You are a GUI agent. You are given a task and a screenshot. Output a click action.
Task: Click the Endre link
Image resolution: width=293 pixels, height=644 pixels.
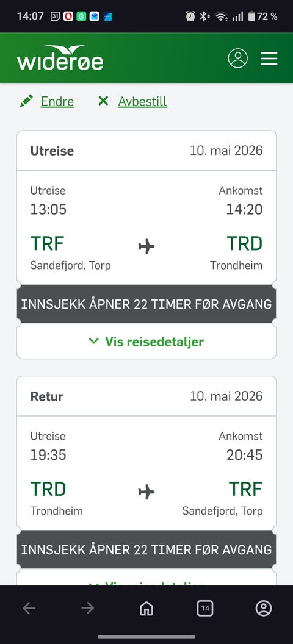coord(57,101)
